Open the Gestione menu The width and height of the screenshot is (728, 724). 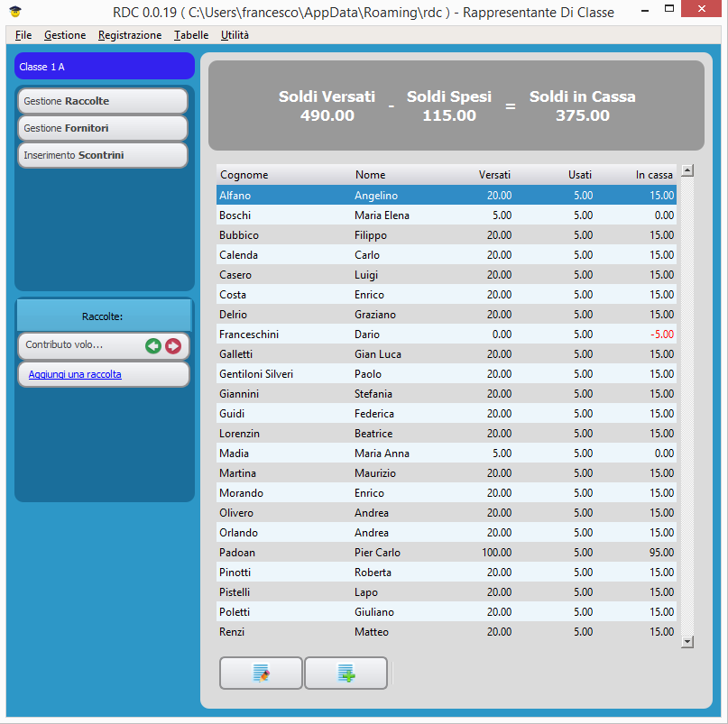pyautogui.click(x=65, y=35)
